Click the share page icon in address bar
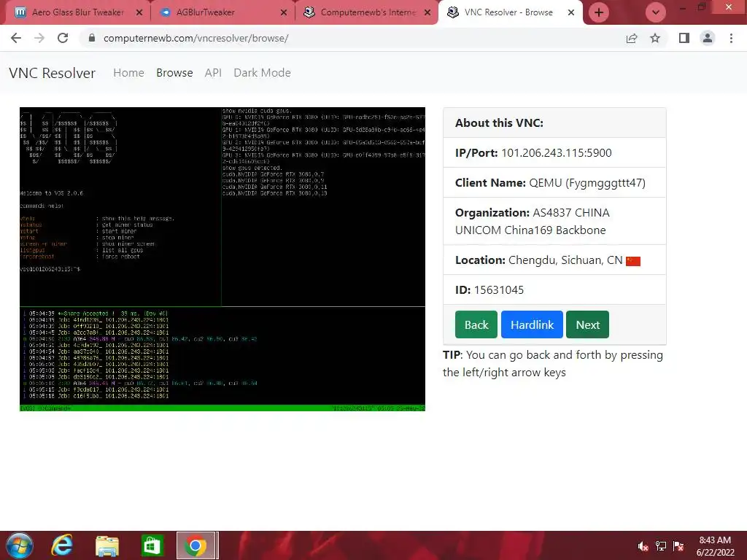The width and height of the screenshot is (747, 560). click(x=632, y=38)
